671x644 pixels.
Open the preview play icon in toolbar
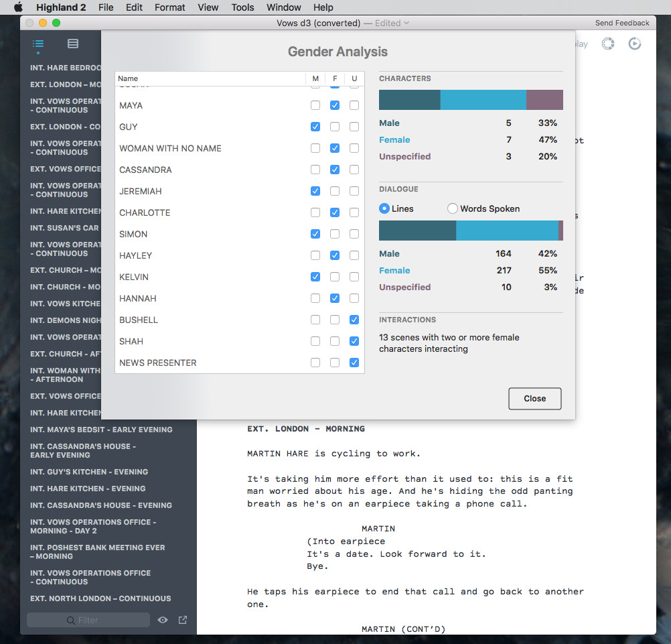635,44
